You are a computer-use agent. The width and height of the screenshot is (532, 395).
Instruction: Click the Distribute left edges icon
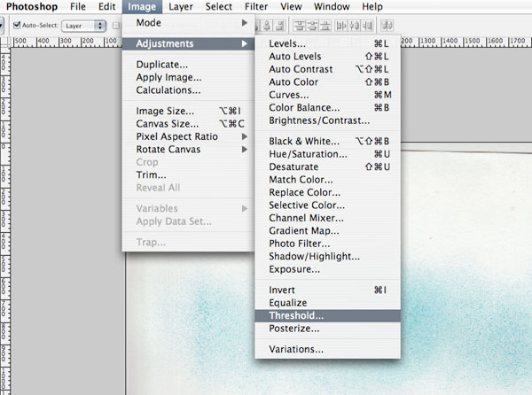pos(341,26)
